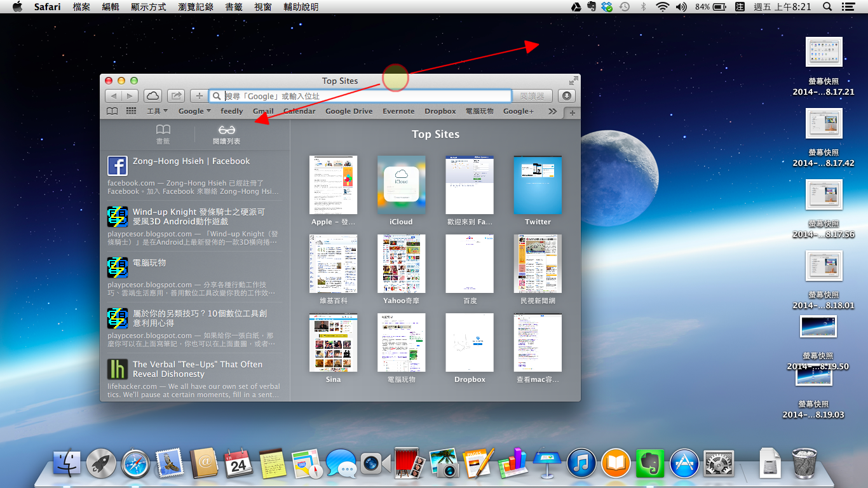The height and width of the screenshot is (488, 868).
Task: Open the 書籤 menu in the menu bar
Action: [x=234, y=7]
